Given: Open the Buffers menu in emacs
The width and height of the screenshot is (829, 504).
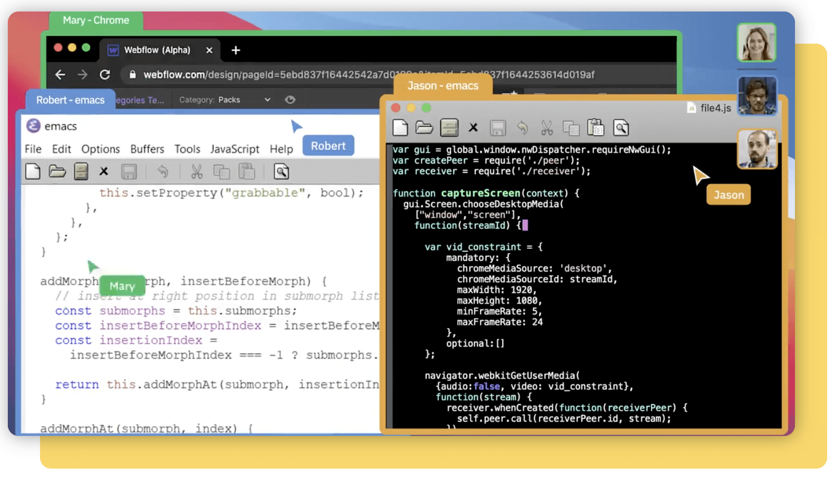Looking at the screenshot, I should pos(147,149).
